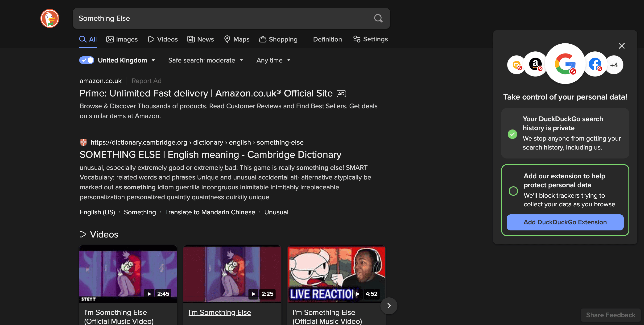644x325 pixels.
Task: Open the Safe search: moderate dropdown
Action: (206, 60)
